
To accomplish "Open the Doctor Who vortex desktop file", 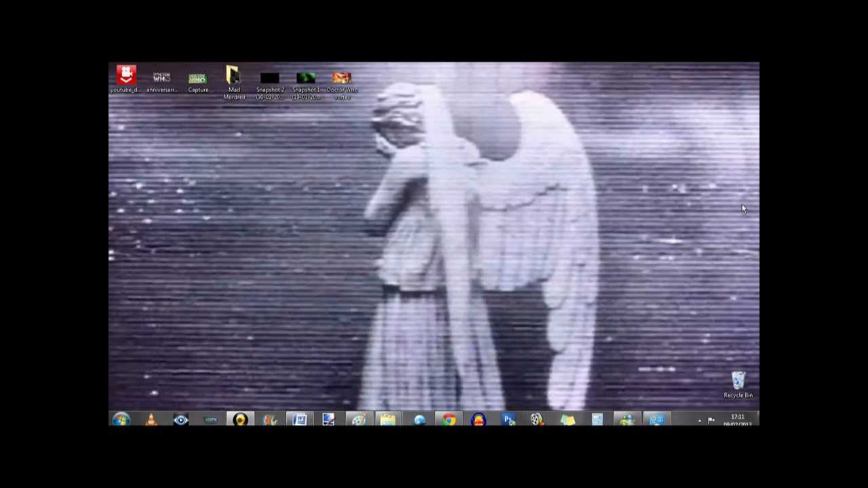I will coord(342,80).
